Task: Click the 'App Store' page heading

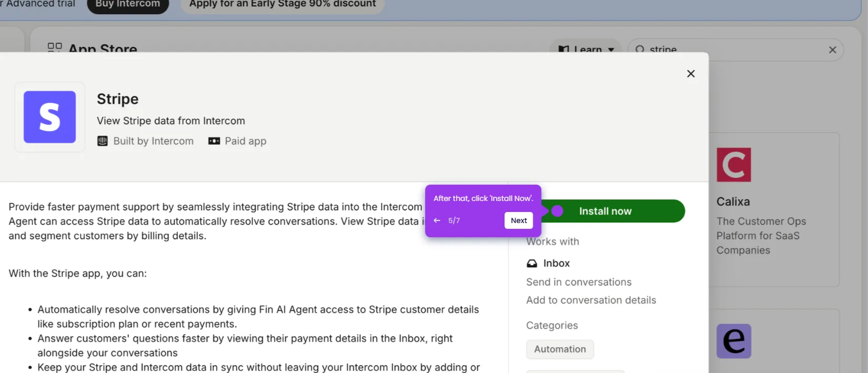Action: tap(103, 48)
